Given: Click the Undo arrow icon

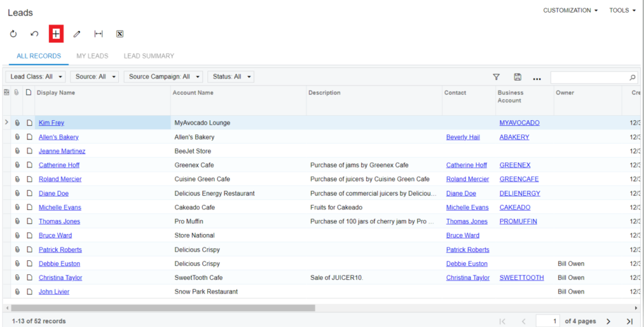Looking at the screenshot, I should (x=35, y=34).
